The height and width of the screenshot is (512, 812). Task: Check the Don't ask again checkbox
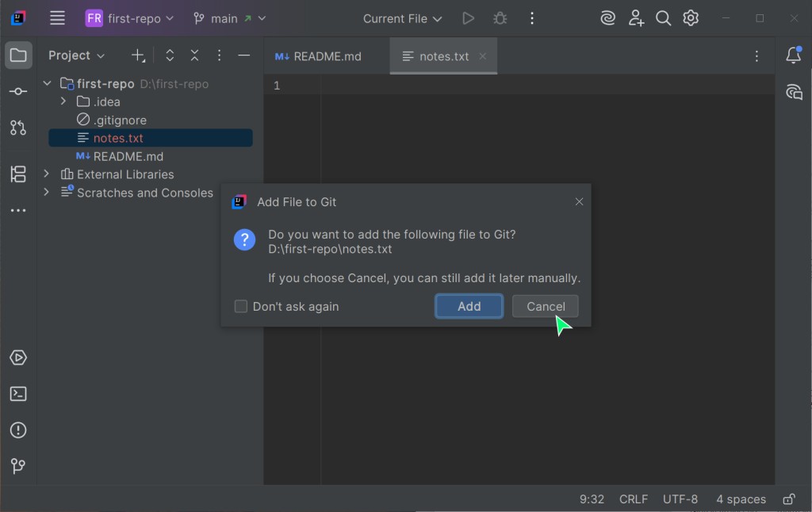(x=241, y=307)
